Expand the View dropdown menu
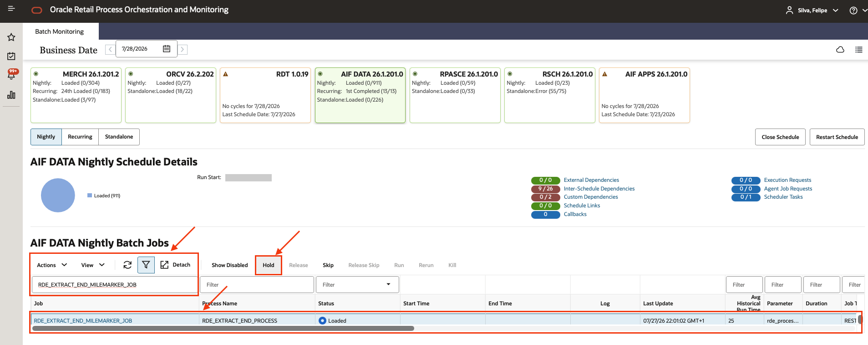 (x=93, y=265)
